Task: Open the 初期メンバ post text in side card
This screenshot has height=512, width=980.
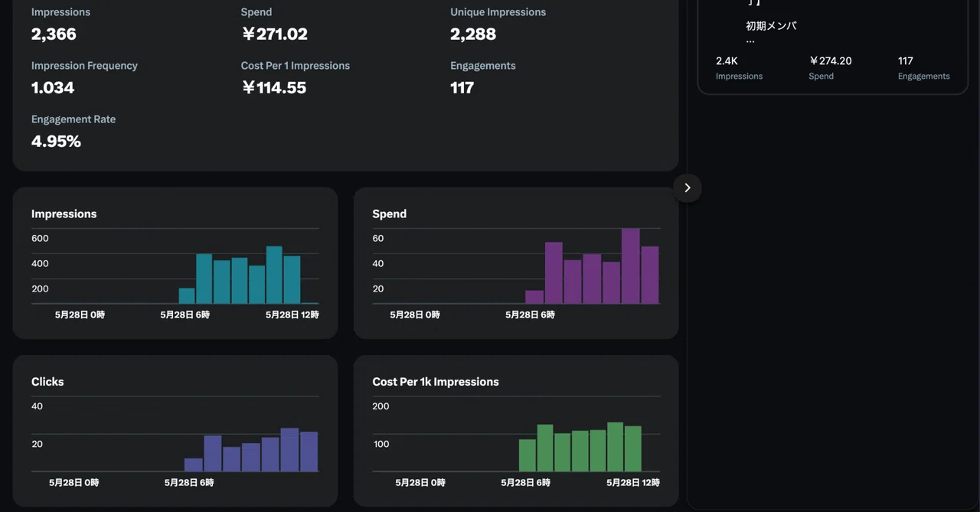Action: 771,26
